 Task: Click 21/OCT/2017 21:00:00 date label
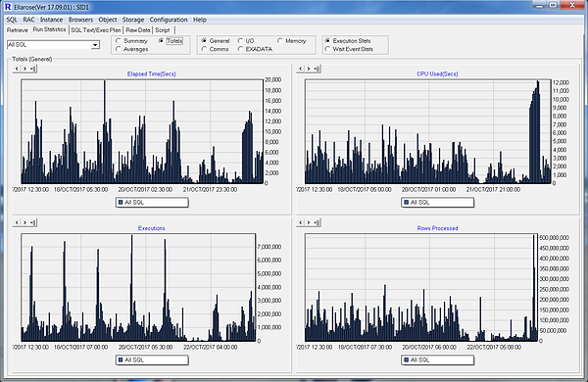[493, 190]
